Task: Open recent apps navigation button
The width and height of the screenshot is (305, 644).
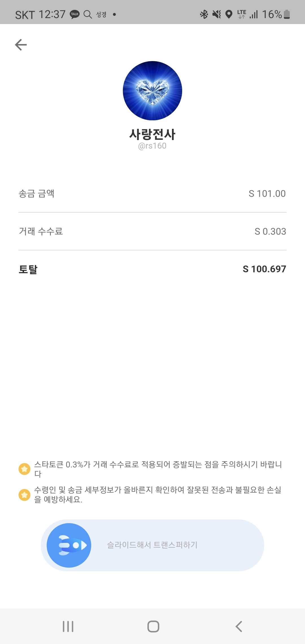Action: [x=68, y=626]
